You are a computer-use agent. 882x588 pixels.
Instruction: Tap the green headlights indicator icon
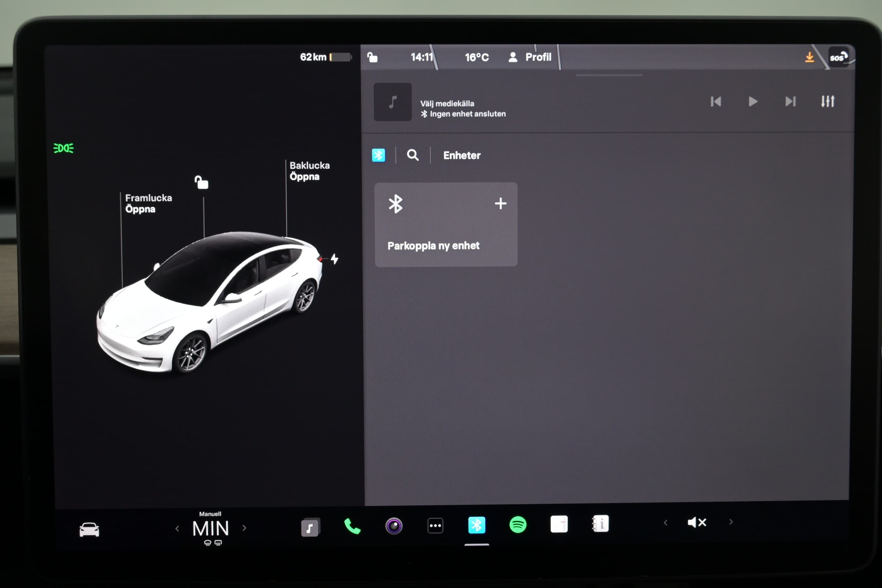pos(64,148)
